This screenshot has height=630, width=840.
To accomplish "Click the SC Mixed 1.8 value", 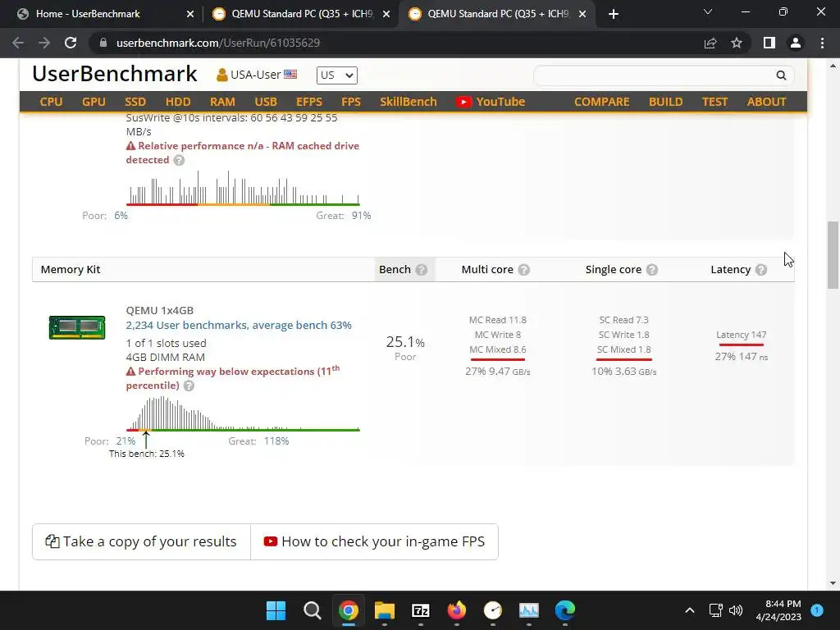I will tap(624, 349).
